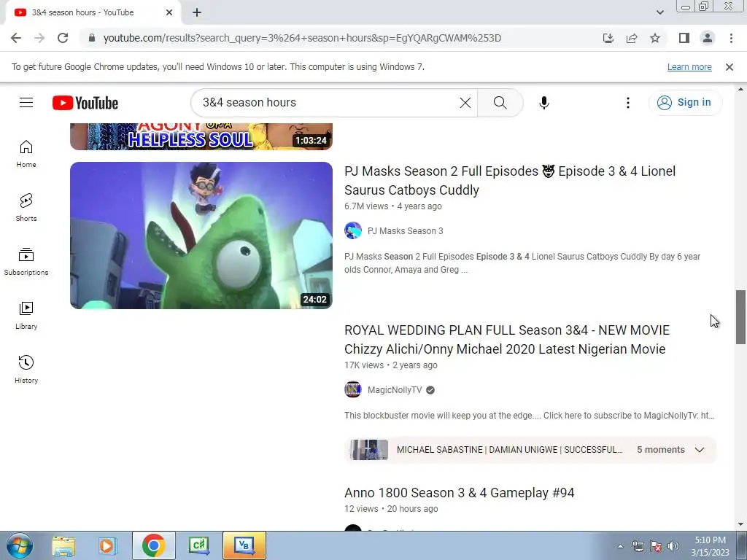This screenshot has height=560, width=747.
Task: Expand the 5 moments chevron
Action: pos(700,450)
